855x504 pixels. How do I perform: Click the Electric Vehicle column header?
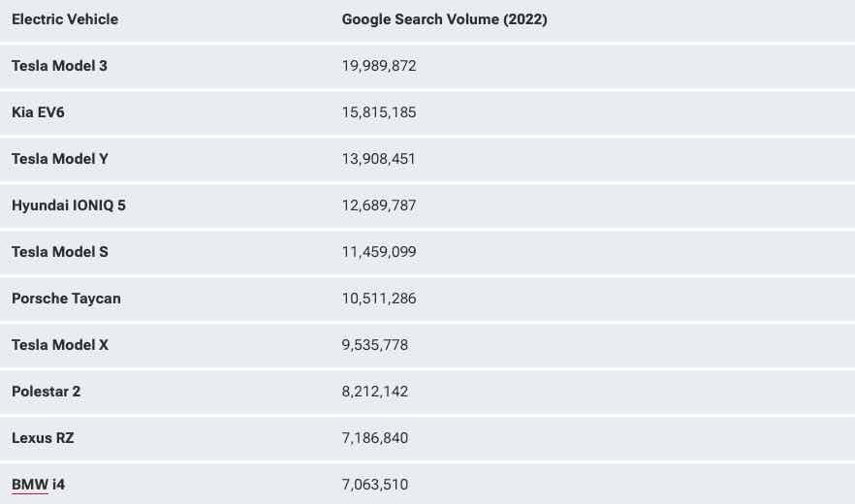click(x=65, y=19)
